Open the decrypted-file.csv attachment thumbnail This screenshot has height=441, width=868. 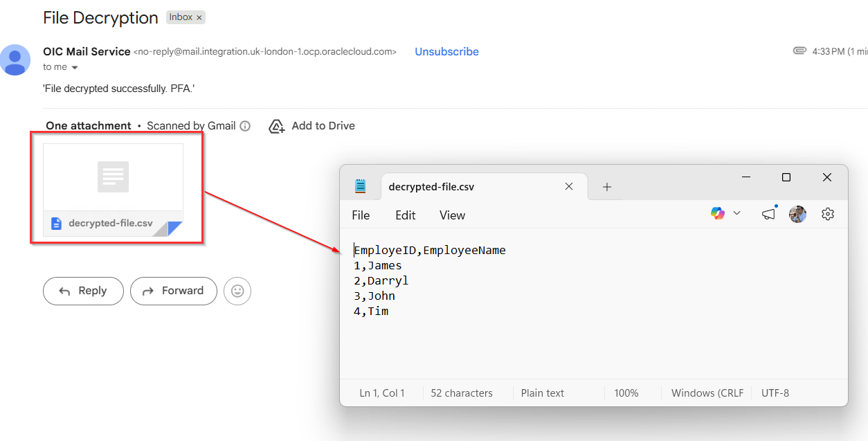point(114,189)
